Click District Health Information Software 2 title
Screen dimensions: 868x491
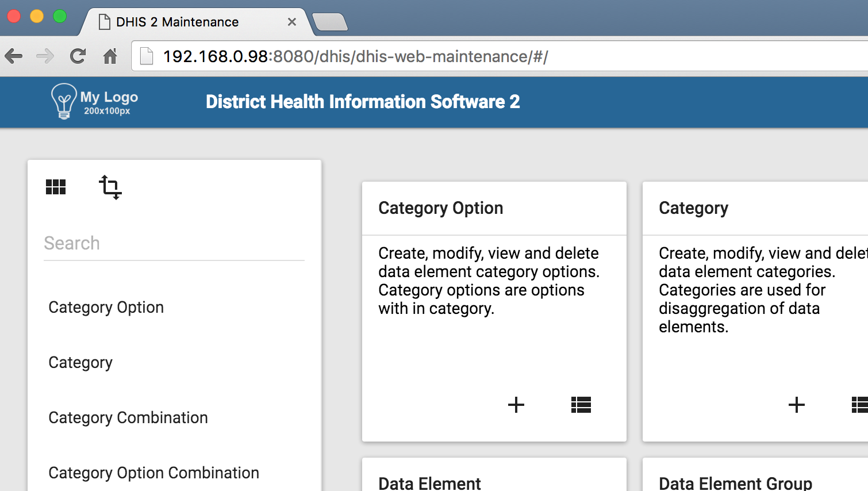[x=363, y=102]
